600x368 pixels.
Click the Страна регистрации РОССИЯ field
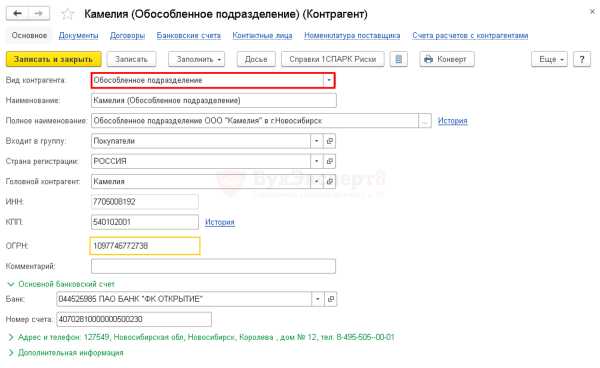201,161
